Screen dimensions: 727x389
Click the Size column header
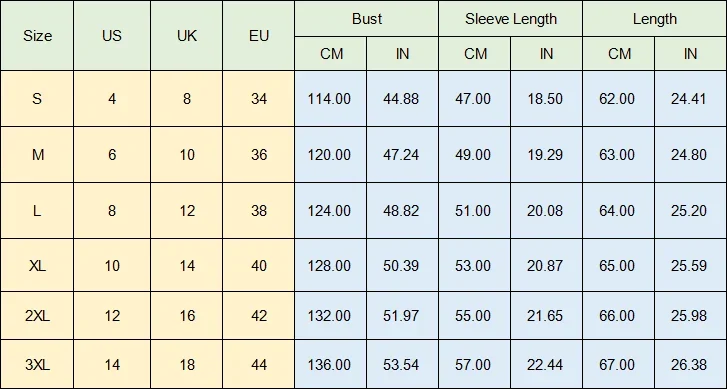click(x=37, y=36)
